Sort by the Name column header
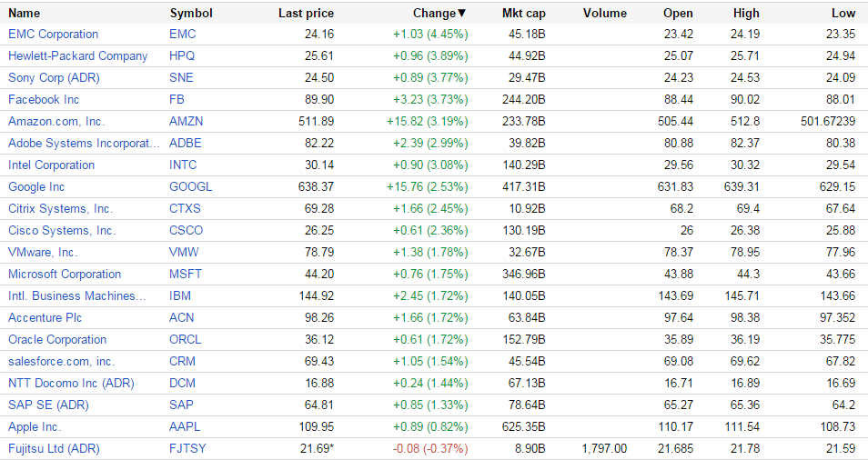This screenshot has width=868, height=460. pos(25,14)
